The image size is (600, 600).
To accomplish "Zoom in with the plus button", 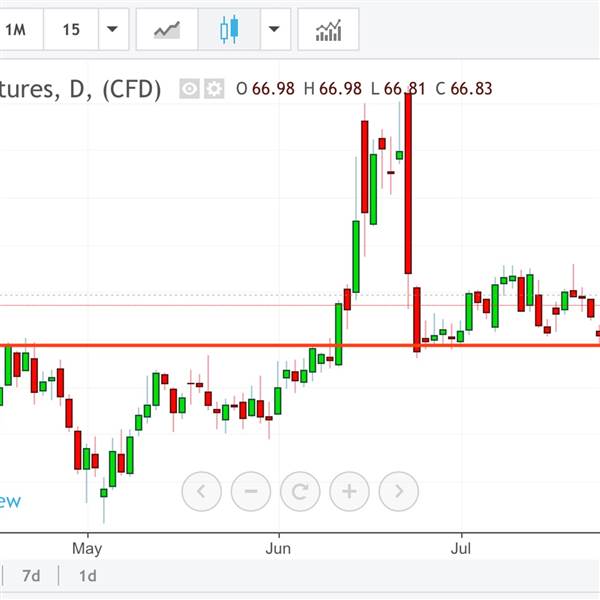I will point(349,491).
